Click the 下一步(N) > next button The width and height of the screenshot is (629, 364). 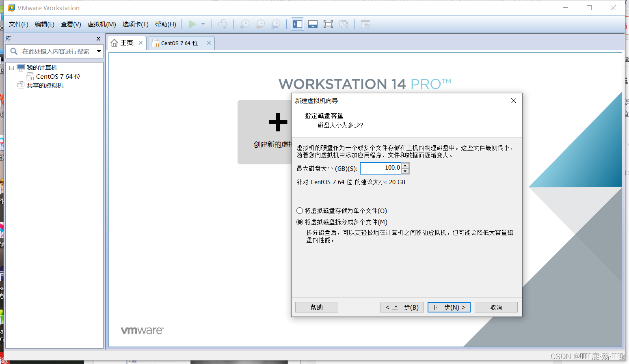[x=449, y=307]
